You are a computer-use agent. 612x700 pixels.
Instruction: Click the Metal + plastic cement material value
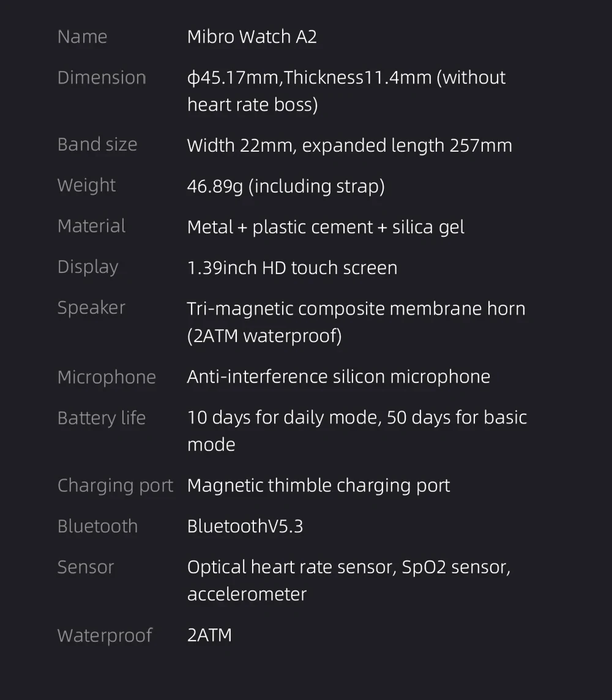click(326, 227)
